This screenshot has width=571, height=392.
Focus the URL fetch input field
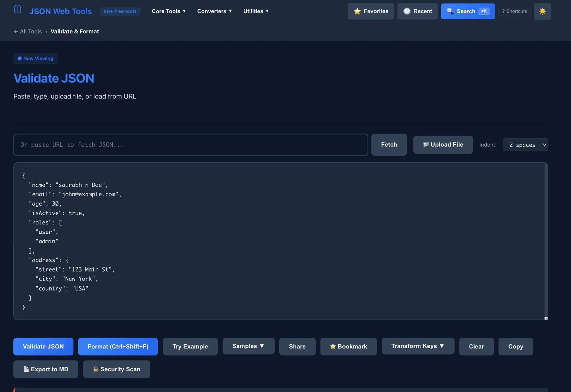click(191, 145)
